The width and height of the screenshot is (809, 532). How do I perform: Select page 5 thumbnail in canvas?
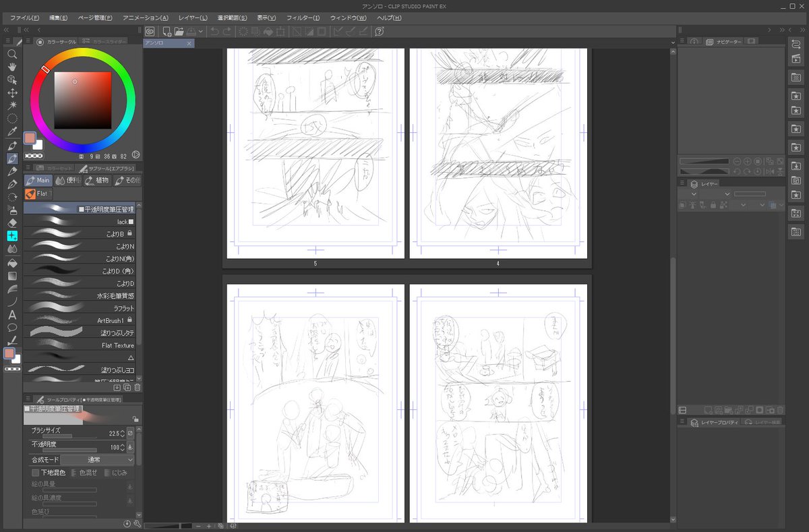[x=316, y=153]
